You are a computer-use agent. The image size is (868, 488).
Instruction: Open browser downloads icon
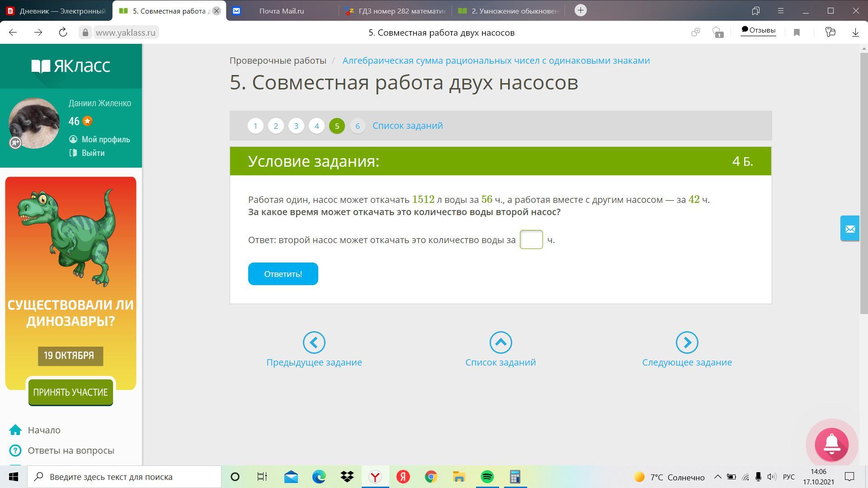855,33
